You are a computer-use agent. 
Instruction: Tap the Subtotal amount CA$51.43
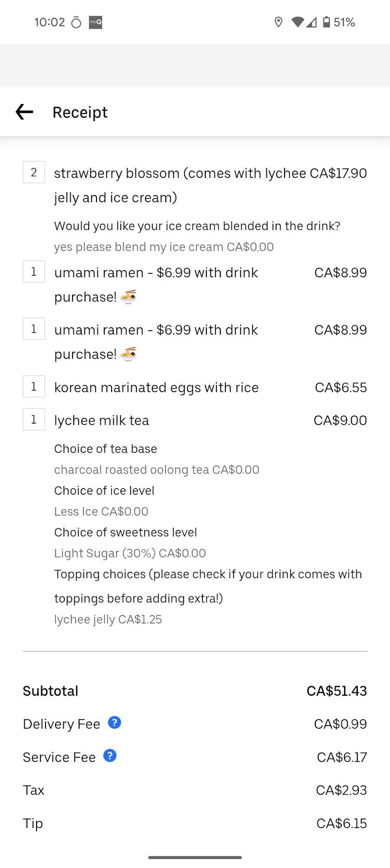337,691
